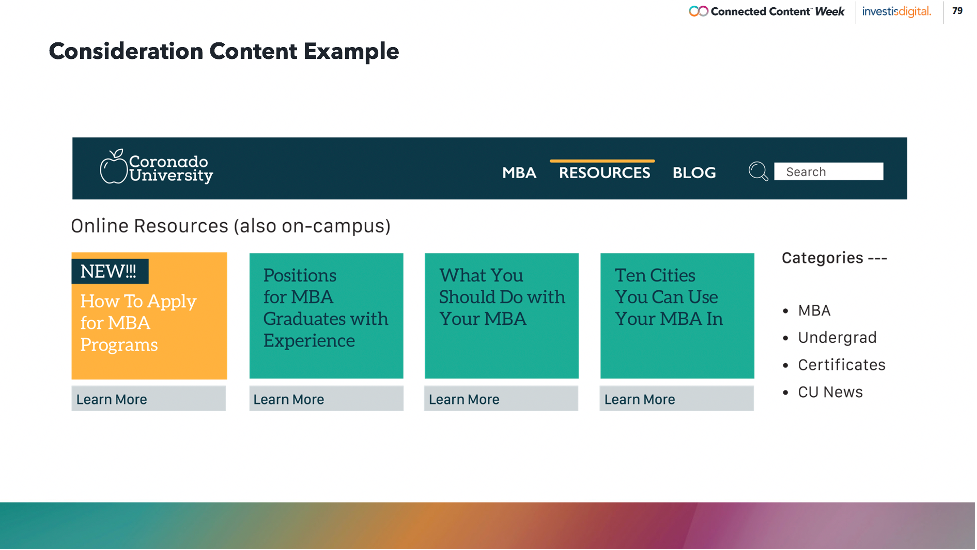Go to the BLOG navigation item

[694, 172]
